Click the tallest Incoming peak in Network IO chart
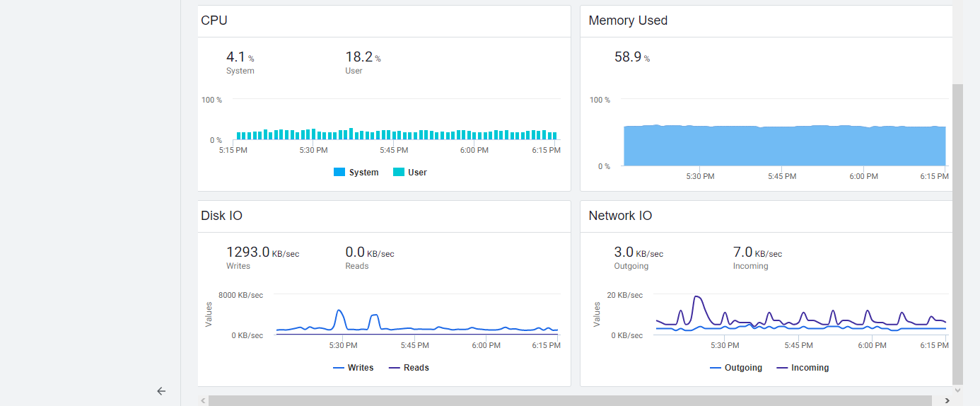Viewport: 980px width, 406px height. (x=697, y=298)
